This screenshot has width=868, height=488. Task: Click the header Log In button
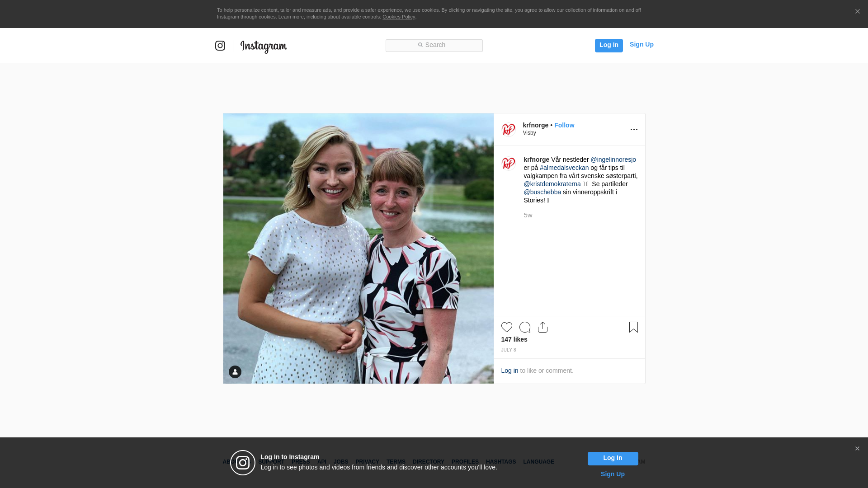click(609, 45)
